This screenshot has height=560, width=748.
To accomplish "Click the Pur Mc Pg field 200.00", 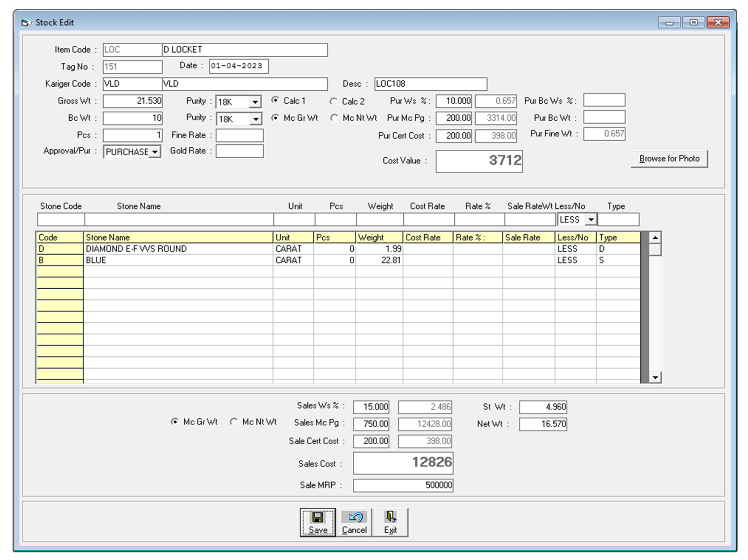I will tap(454, 118).
